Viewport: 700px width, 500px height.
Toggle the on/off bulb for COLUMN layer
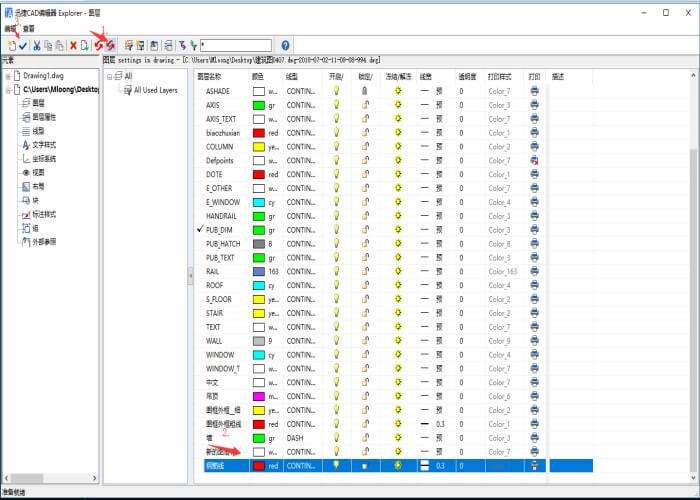337,146
